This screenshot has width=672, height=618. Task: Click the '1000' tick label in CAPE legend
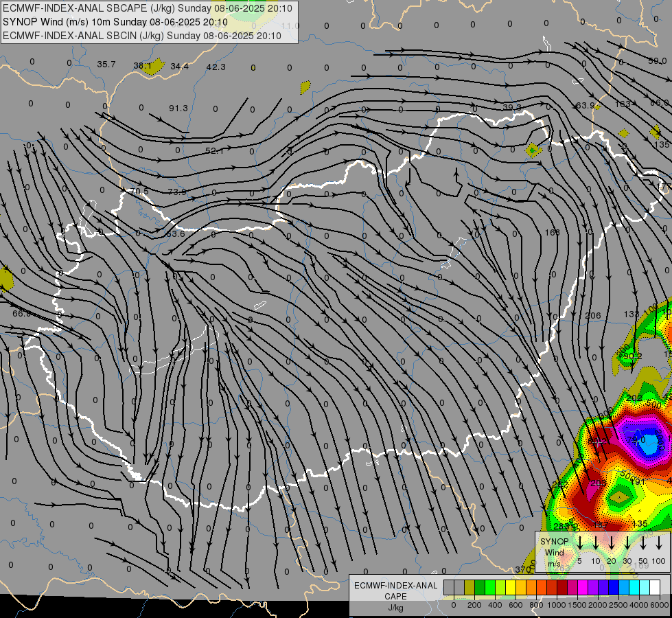tap(557, 605)
